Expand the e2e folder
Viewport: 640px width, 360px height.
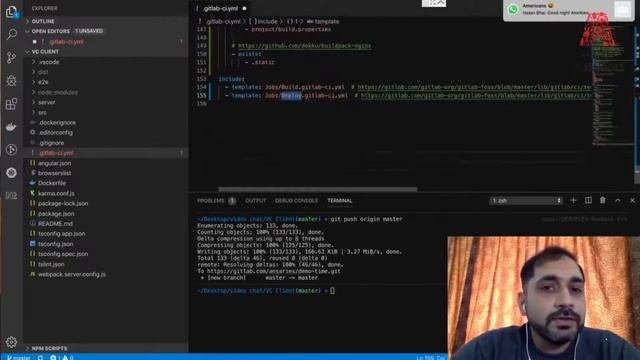pyautogui.click(x=43, y=82)
